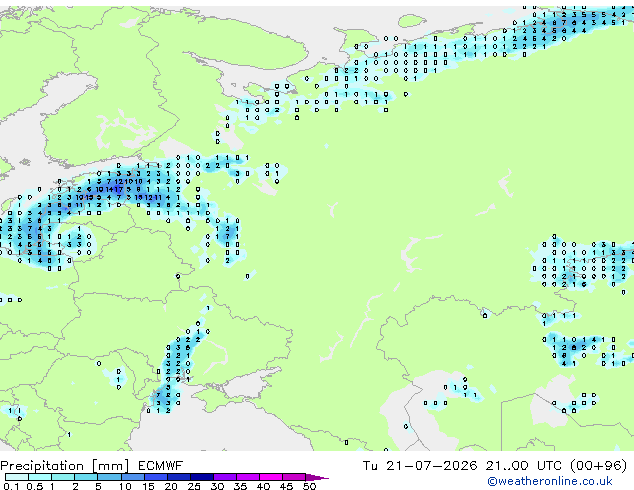The height and width of the screenshot is (490, 634).
Task: Click the legend value '0.5'
Action: [x=35, y=486]
